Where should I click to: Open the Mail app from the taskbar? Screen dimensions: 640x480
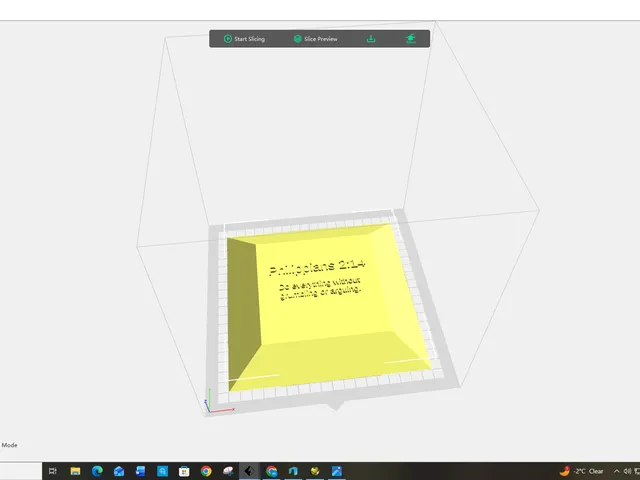[119, 471]
